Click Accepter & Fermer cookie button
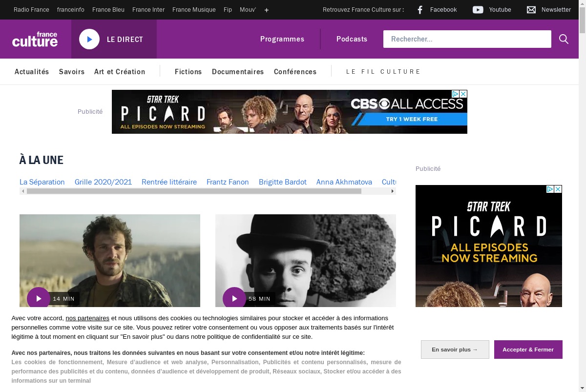 (x=528, y=350)
